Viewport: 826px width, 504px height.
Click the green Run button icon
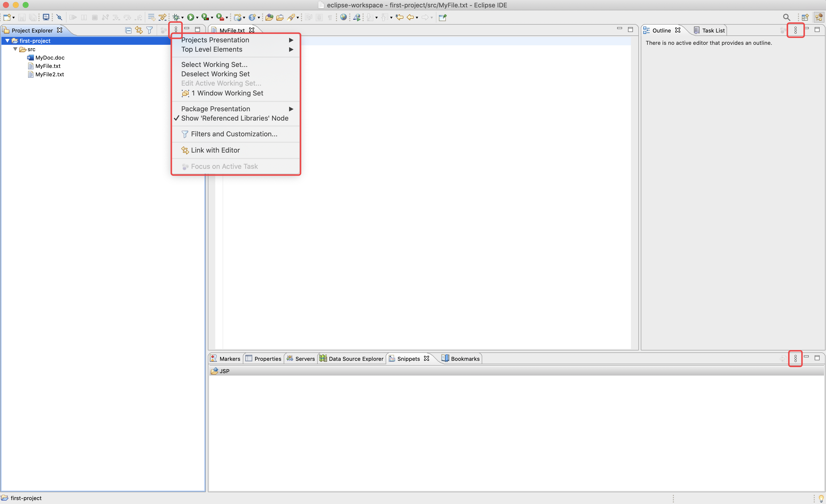coord(190,17)
